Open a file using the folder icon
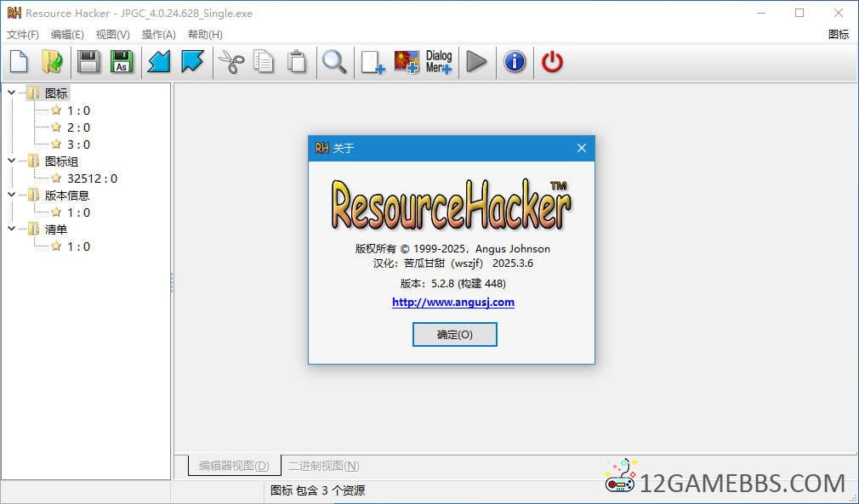Image resolution: width=859 pixels, height=504 pixels. 52,62
